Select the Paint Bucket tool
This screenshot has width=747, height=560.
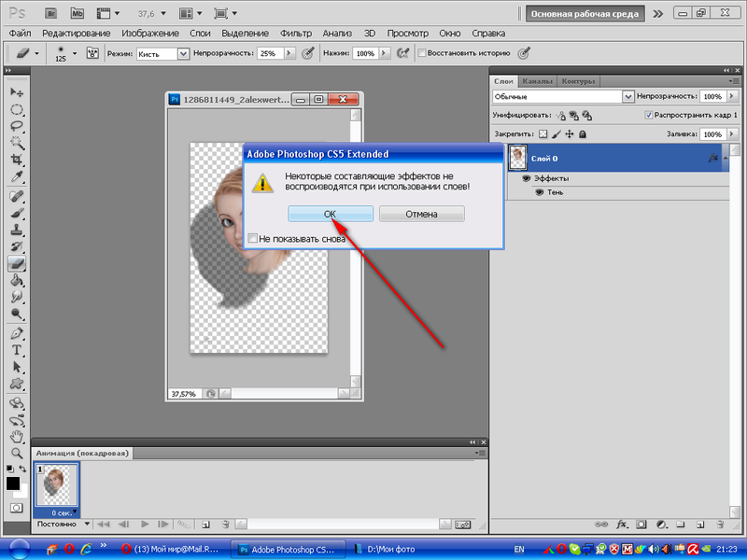pyautogui.click(x=17, y=280)
